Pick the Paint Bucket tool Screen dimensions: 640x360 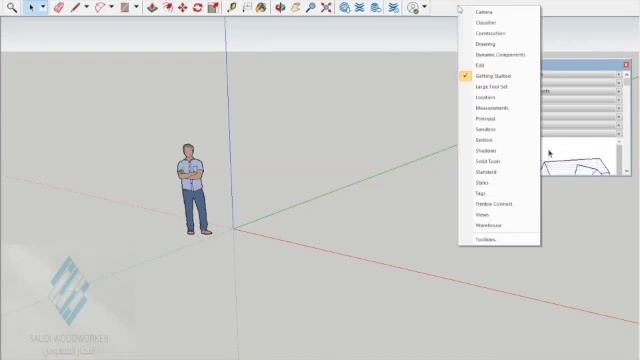click(261, 7)
